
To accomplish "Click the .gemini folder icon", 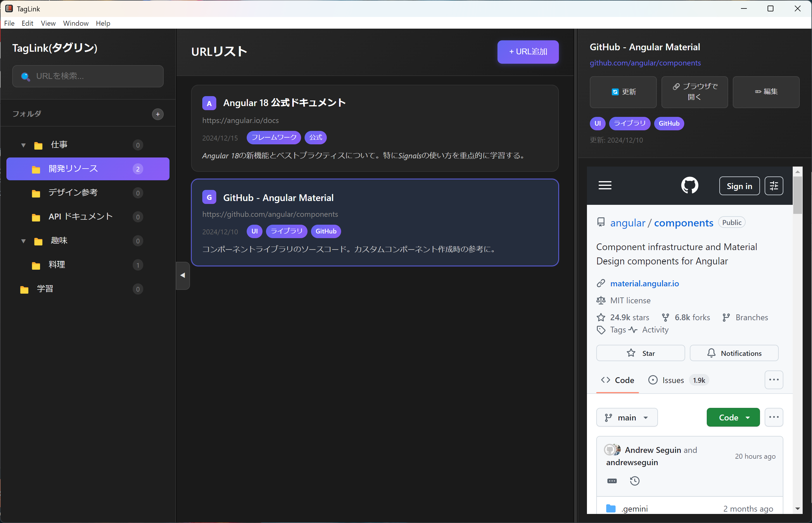I will (x=611, y=508).
